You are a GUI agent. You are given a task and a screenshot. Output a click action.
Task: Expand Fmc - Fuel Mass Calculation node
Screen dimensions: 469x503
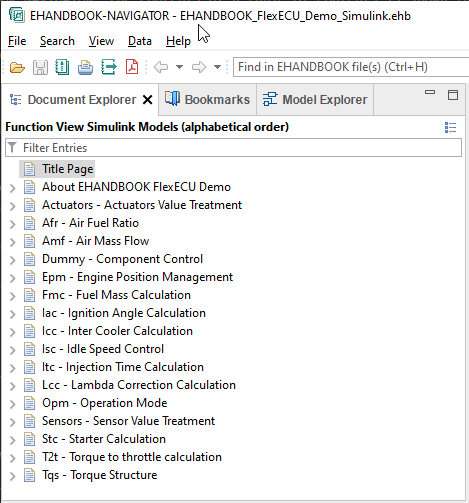[13, 296]
